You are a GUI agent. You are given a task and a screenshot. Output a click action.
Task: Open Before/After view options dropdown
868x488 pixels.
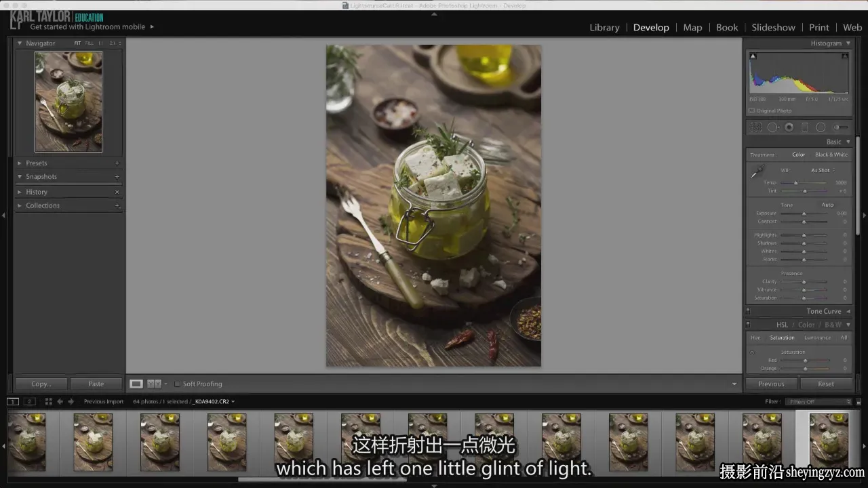165,384
